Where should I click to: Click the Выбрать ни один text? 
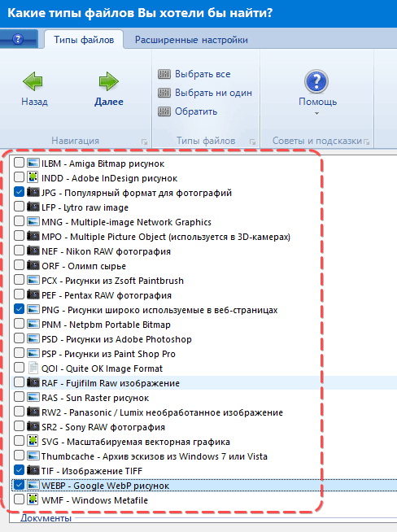coord(213,93)
